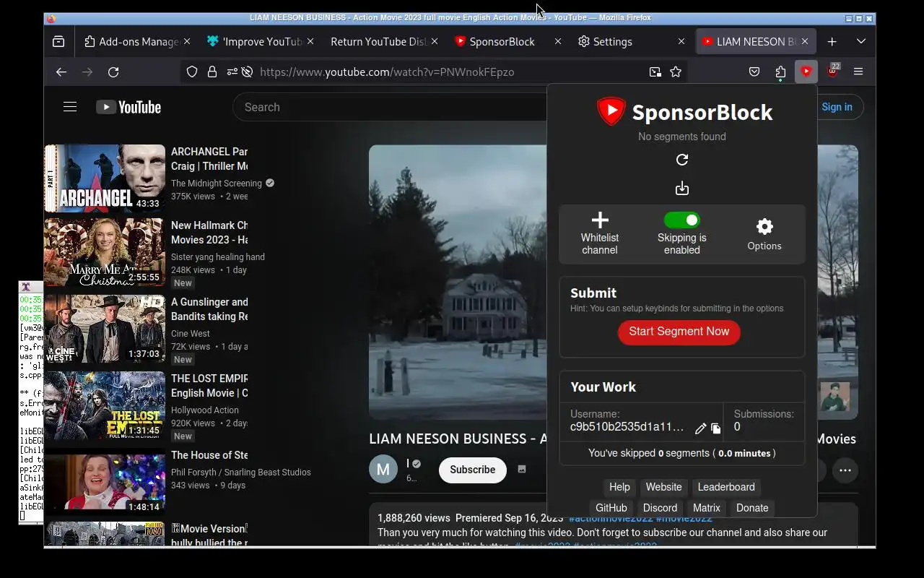Click the uBlock Origin toolbar icon
Image resolution: width=924 pixels, height=578 pixels.
pyautogui.click(x=832, y=72)
